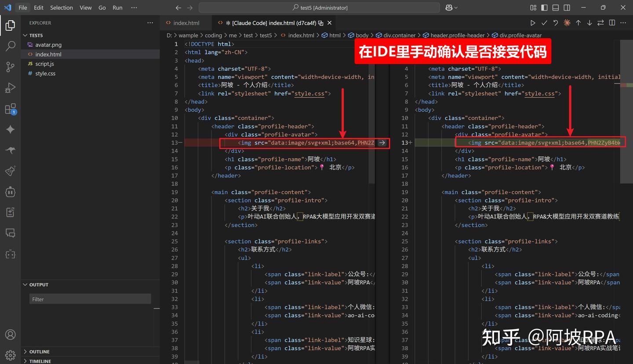Swap diff sides using the arrows icon
633x364 pixels.
(600, 22)
